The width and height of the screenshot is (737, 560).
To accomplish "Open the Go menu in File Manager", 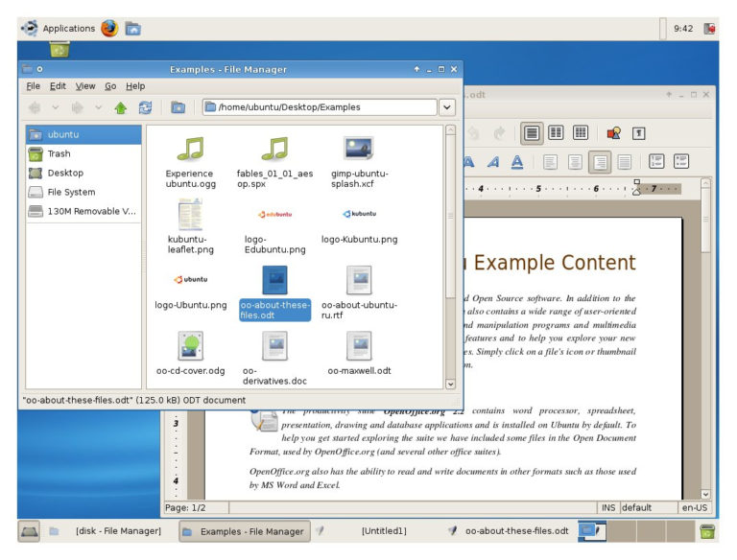I will (110, 86).
